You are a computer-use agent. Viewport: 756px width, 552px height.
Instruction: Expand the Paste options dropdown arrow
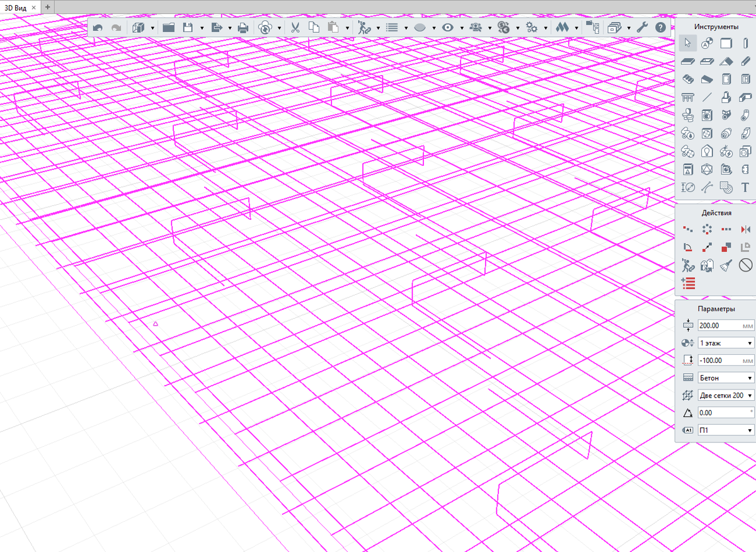(x=347, y=28)
